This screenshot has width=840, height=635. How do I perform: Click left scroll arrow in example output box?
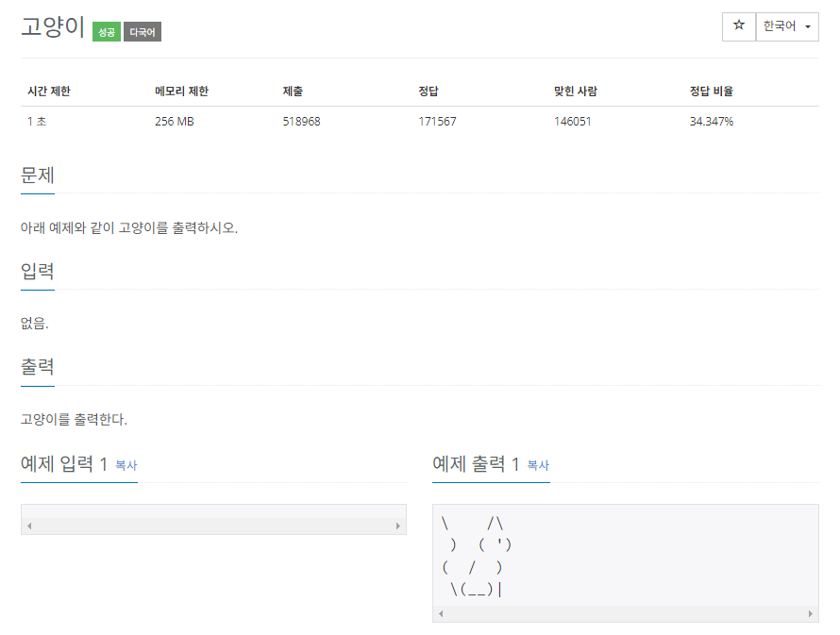441,613
